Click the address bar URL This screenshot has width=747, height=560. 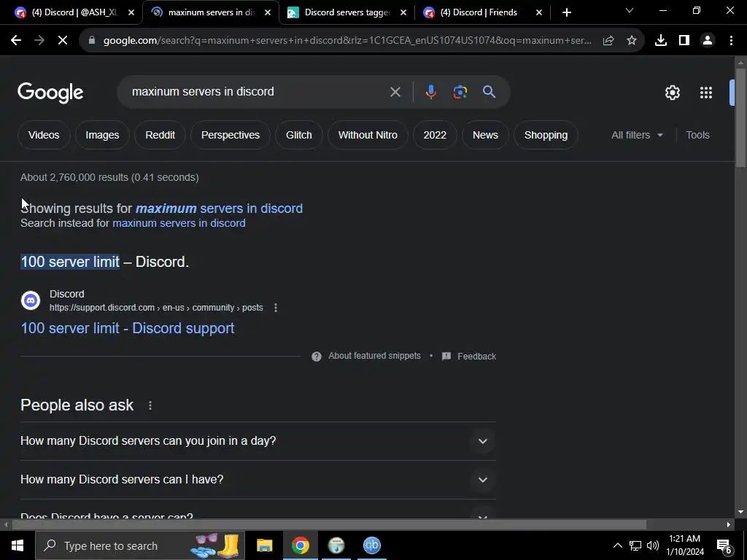[x=347, y=41]
